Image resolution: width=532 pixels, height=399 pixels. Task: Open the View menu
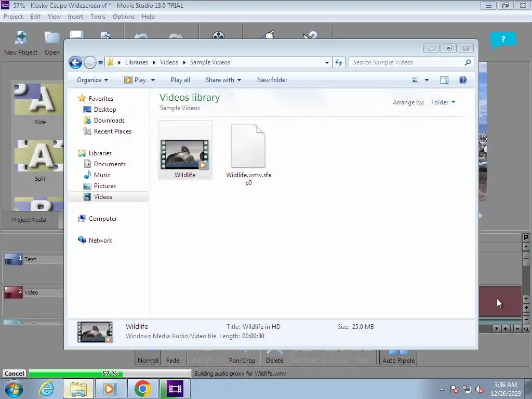54,17
